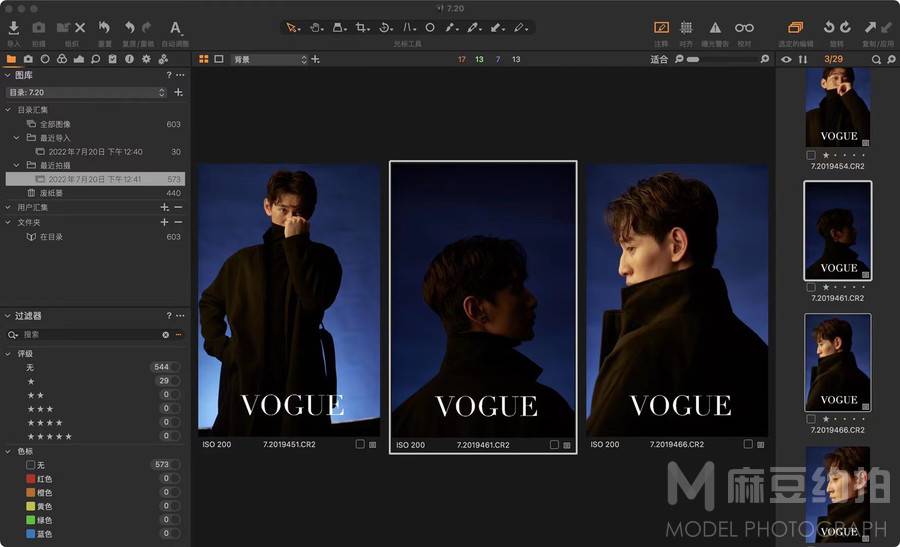Toggle Edit Selected Variants (选定的编辑) icon
This screenshot has width=900, height=547.
796,27
